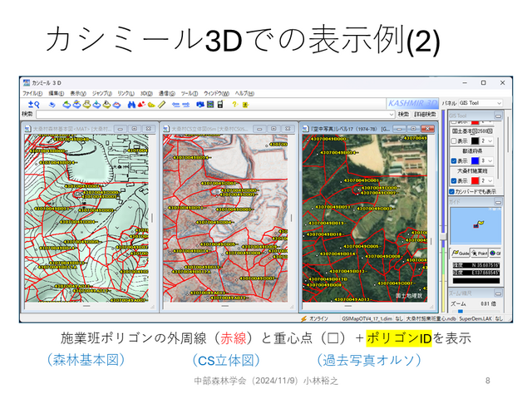Image resolution: width=532 pixels, height=399 pixels.
Task: Open the リンク(L) menu
Action: [x=126, y=93]
